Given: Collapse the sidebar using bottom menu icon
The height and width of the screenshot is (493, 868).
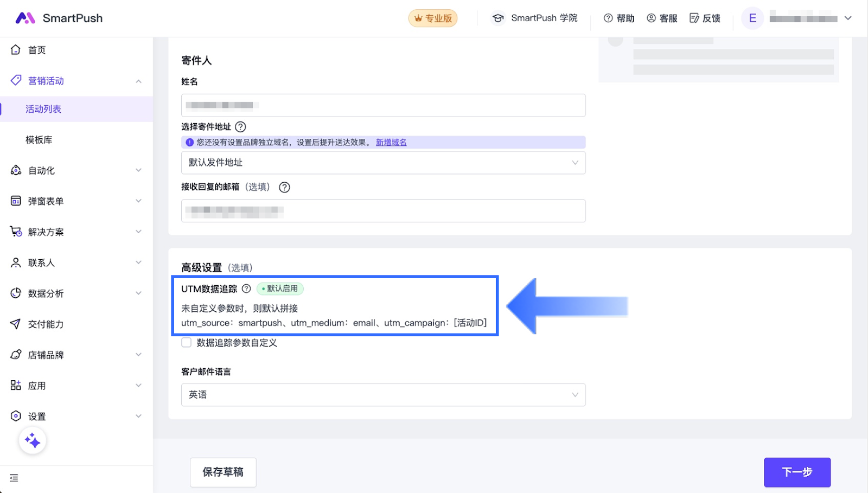Looking at the screenshot, I should point(14,478).
